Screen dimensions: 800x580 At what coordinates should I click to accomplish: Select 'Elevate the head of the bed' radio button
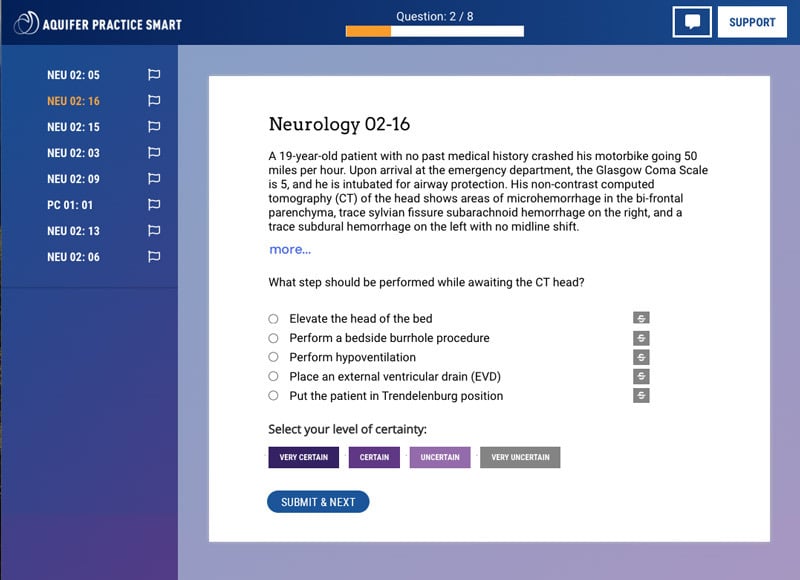coord(274,319)
